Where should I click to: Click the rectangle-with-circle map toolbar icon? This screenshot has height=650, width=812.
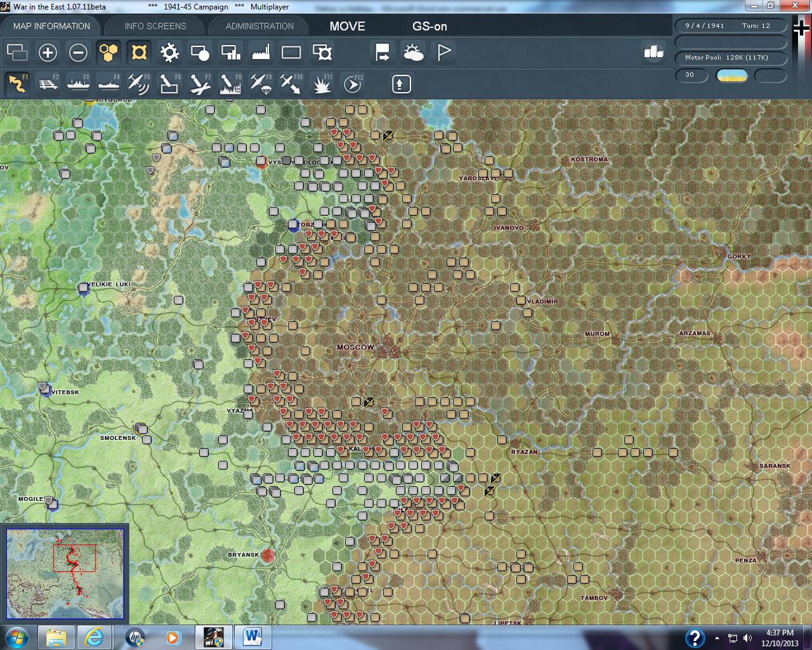point(200,52)
